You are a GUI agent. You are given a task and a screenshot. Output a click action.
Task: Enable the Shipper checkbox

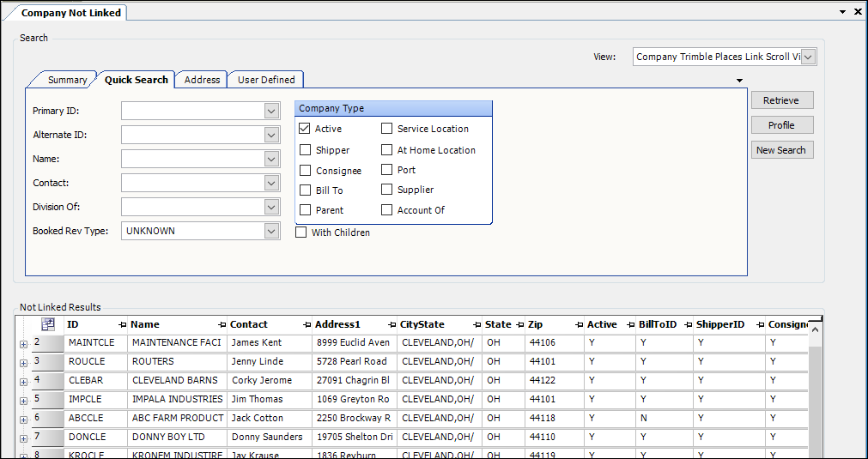pos(305,150)
